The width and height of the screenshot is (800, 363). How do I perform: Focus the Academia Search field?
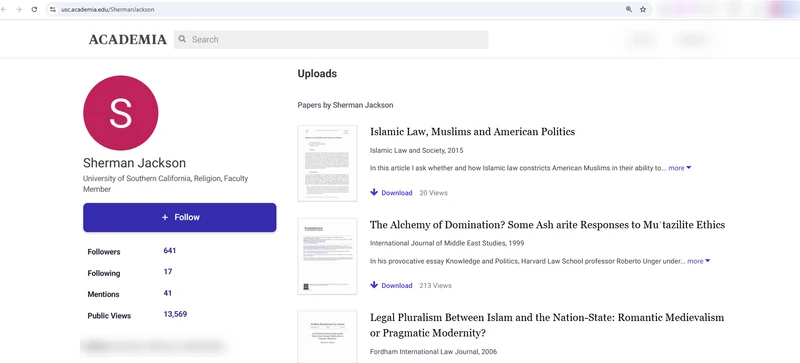tap(331, 39)
